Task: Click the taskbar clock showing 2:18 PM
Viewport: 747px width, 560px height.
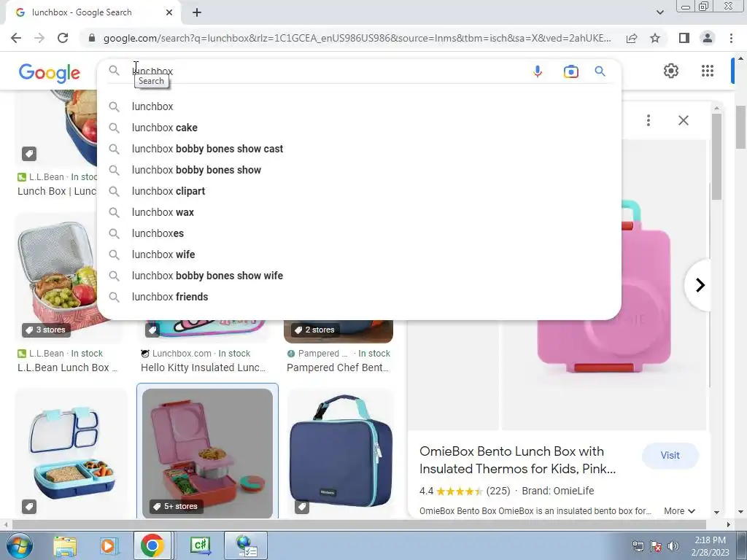Action: pyautogui.click(x=710, y=546)
